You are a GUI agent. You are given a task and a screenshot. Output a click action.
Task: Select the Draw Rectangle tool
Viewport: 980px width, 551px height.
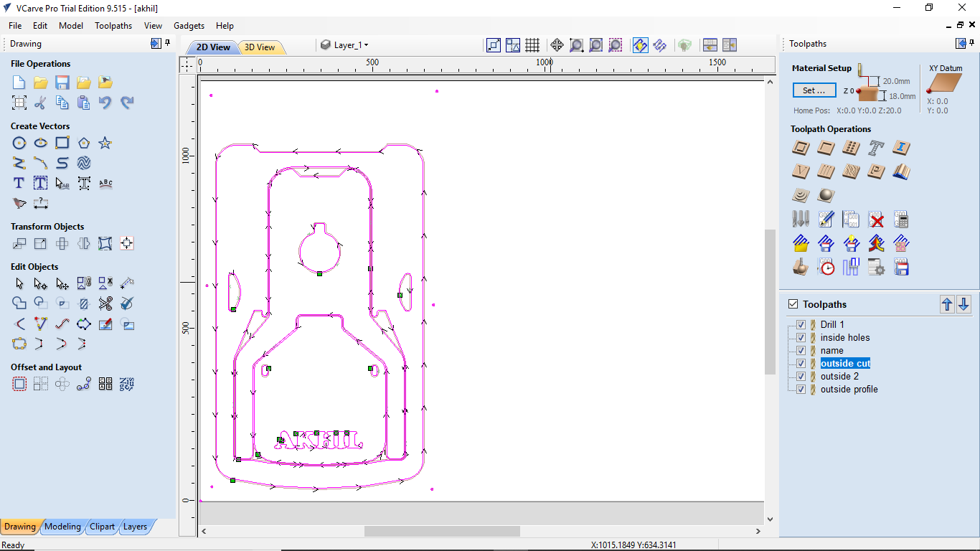[62, 143]
